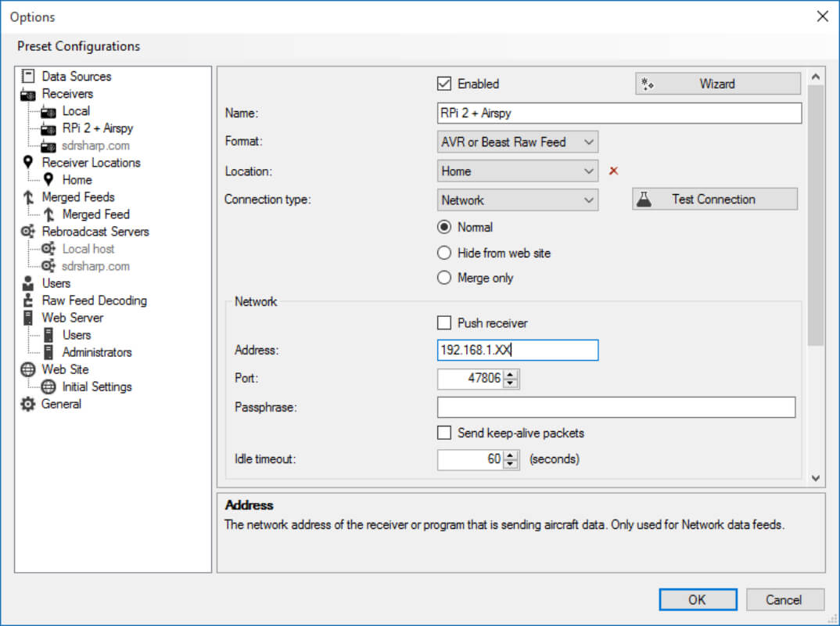This screenshot has height=626, width=840.
Task: Click the Address input field
Action: tap(518, 350)
